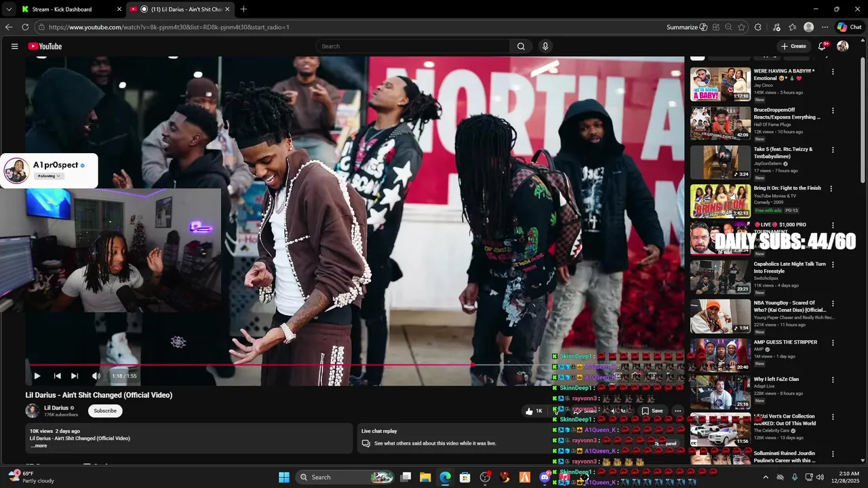
Task: Open a new browser tab with plus
Action: (243, 9)
